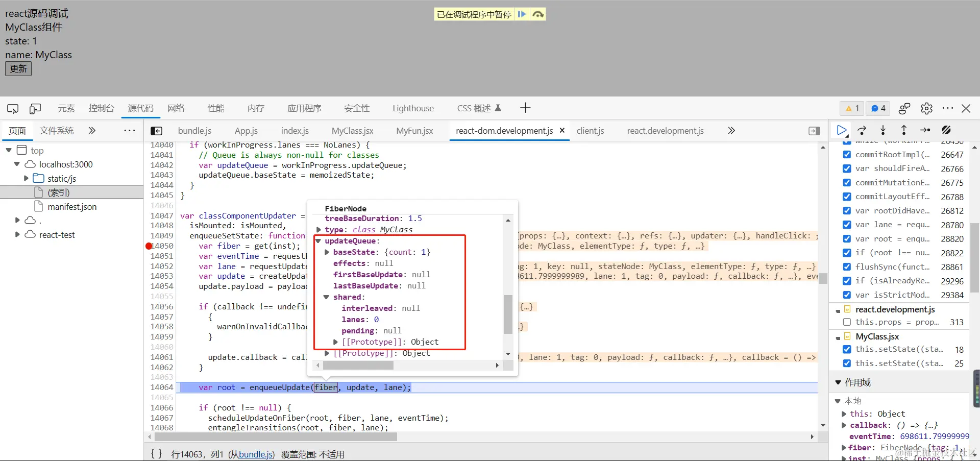Uncheck var rootDidHave breakpoint at 26812
Screen dimensions: 980x461
847,211
